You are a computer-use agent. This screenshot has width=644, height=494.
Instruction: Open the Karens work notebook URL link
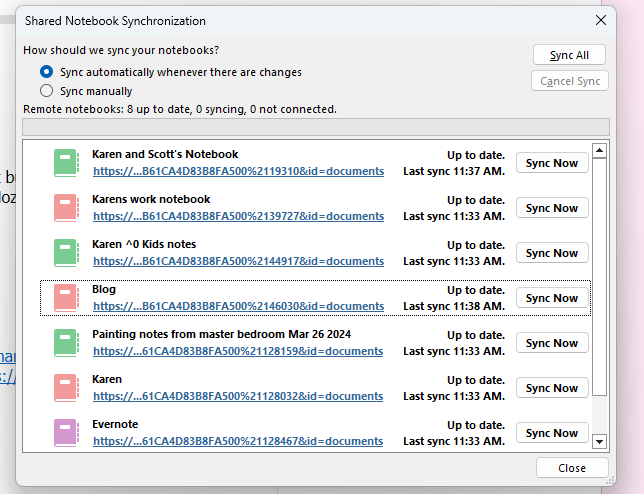pyautogui.click(x=239, y=216)
